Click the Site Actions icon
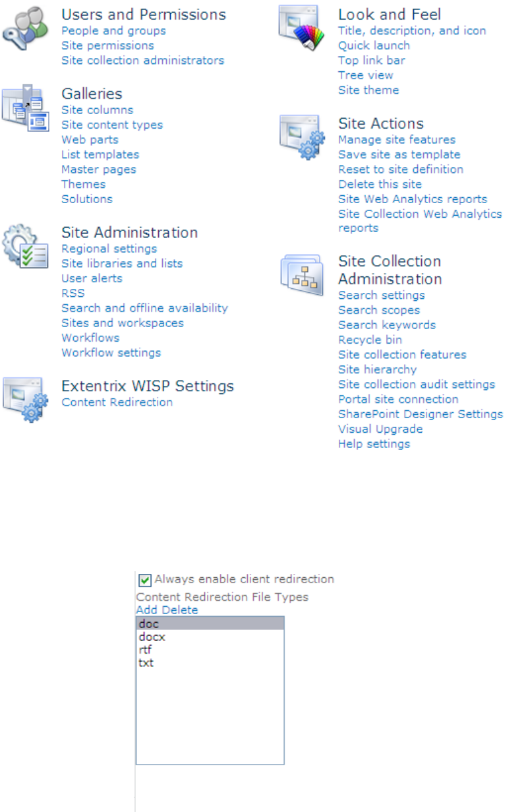The width and height of the screenshot is (524, 812). 302,137
